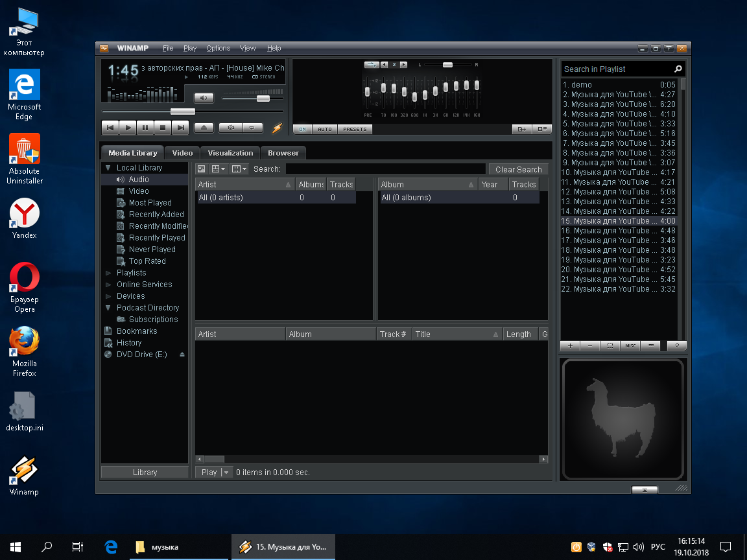Open podcast Subscriptions
This screenshot has width=747, height=560.
[x=153, y=320]
